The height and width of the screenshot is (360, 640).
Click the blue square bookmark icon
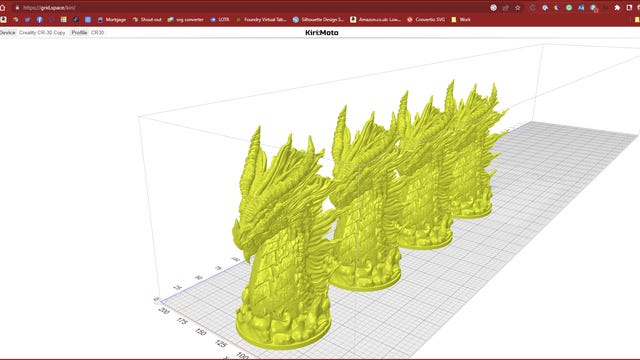88,20
